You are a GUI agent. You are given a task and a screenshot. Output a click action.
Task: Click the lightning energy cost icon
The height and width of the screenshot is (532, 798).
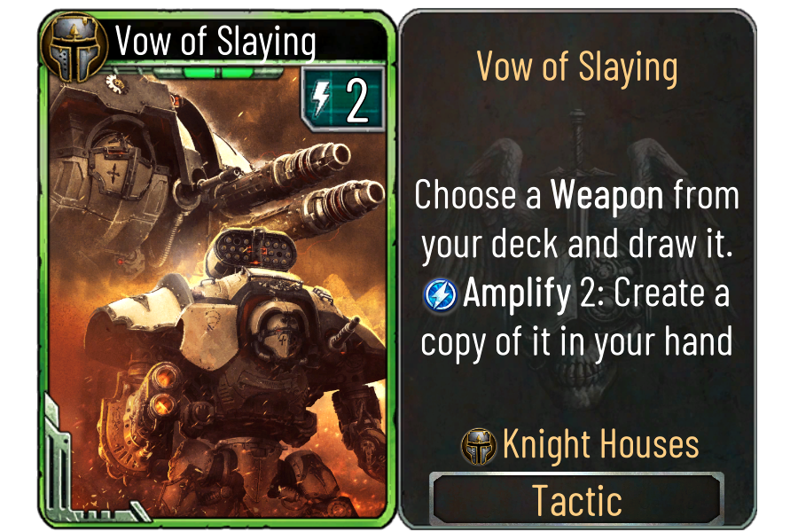[x=321, y=99]
